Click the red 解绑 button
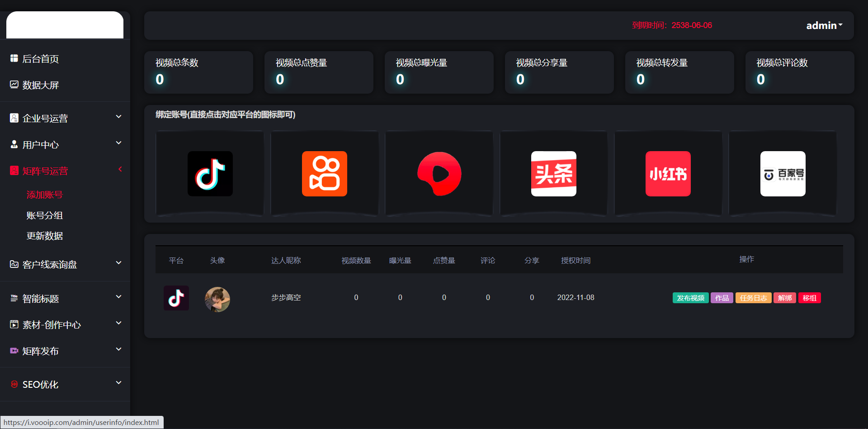The width and height of the screenshot is (868, 429). tap(785, 298)
